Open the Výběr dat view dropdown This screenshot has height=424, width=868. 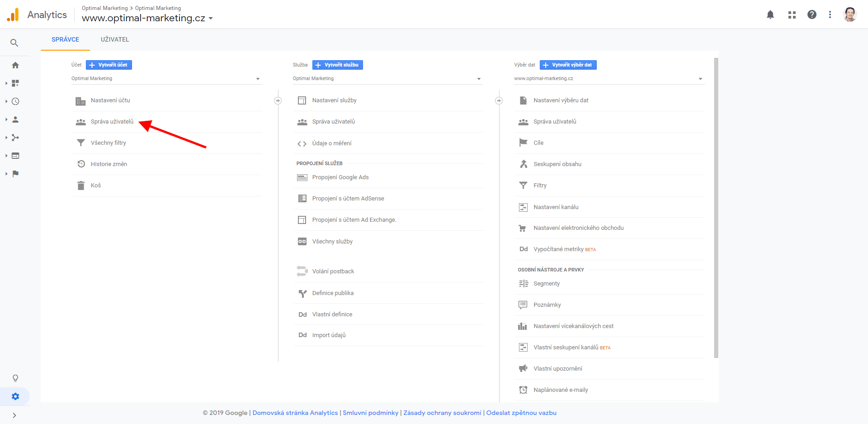[609, 79]
